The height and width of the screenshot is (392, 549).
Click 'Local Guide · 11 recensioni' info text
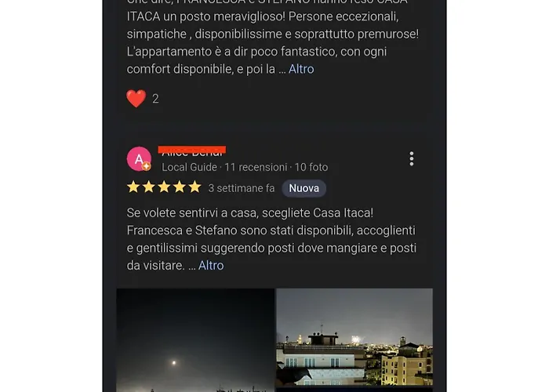pyautogui.click(x=224, y=167)
